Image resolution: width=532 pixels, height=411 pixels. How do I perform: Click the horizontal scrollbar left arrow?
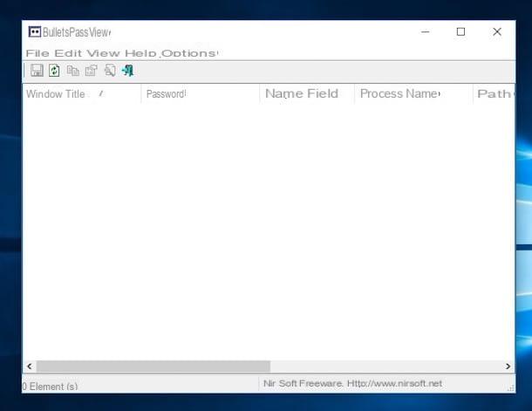[x=30, y=366]
